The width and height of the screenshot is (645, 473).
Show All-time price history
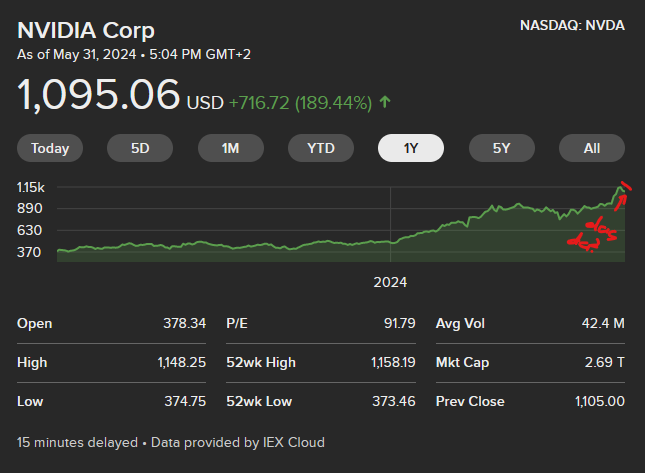(x=592, y=148)
